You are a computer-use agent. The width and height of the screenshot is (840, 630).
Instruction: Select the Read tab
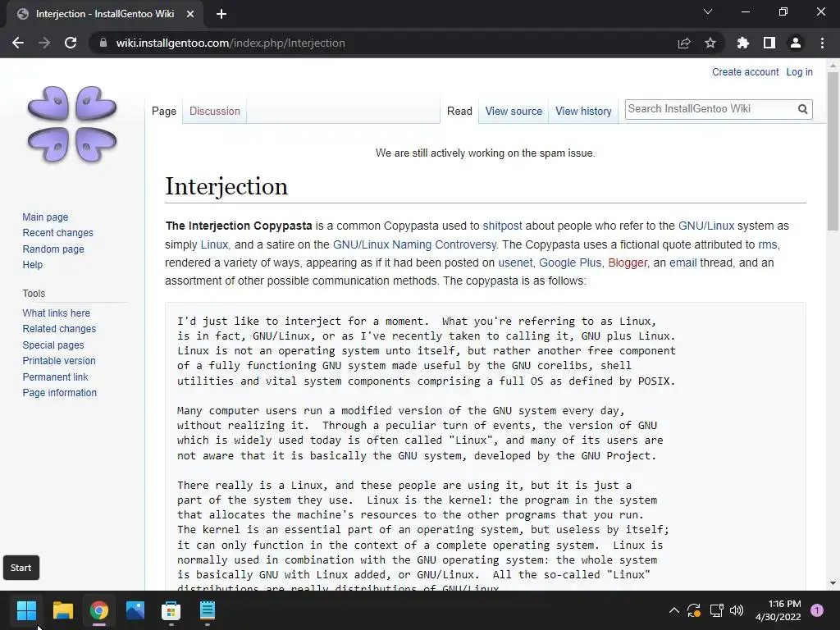click(459, 111)
